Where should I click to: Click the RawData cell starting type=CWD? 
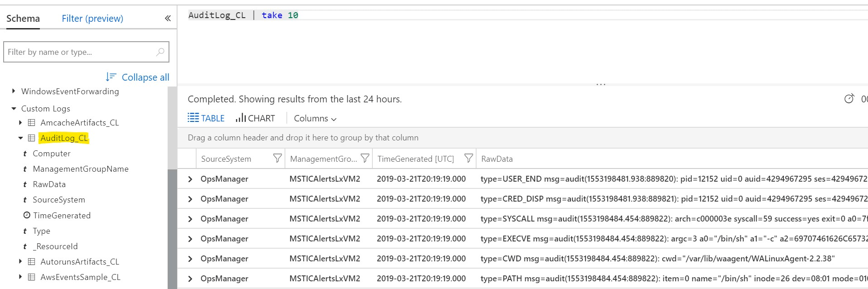pos(657,259)
